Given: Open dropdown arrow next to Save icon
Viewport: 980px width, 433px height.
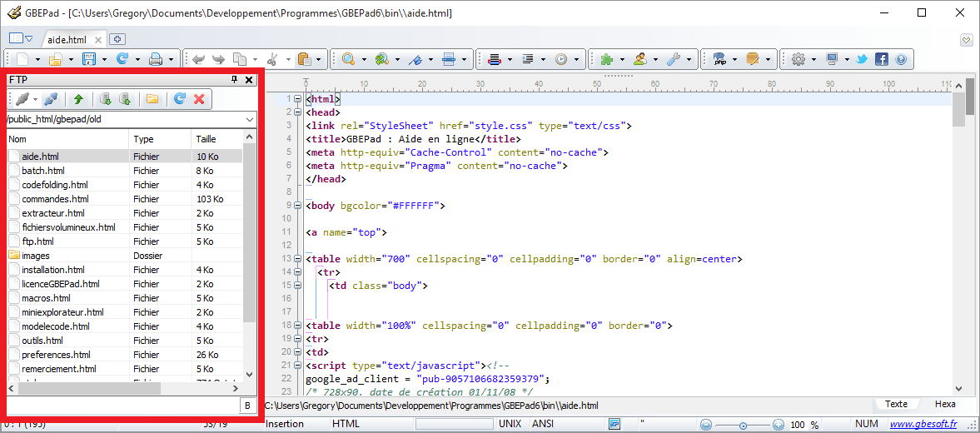Looking at the screenshot, I should [104, 59].
